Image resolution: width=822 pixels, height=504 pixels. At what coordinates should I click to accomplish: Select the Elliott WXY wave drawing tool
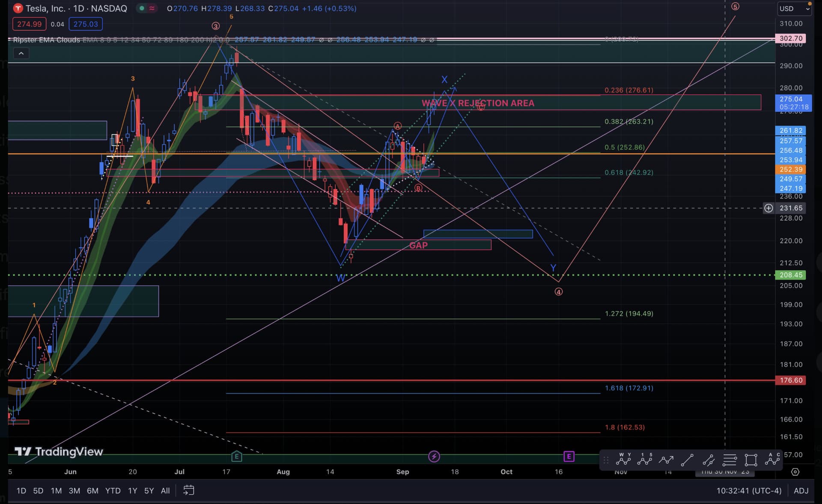[623, 460]
